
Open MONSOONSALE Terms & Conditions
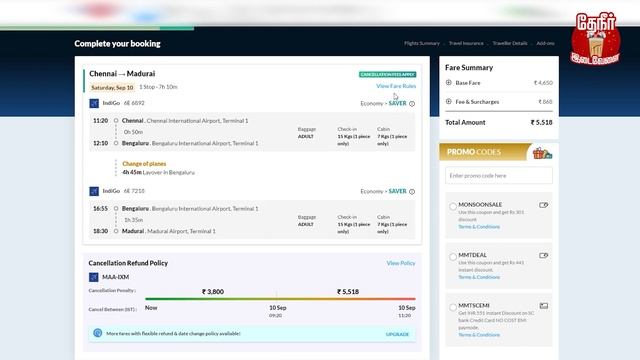(479, 227)
